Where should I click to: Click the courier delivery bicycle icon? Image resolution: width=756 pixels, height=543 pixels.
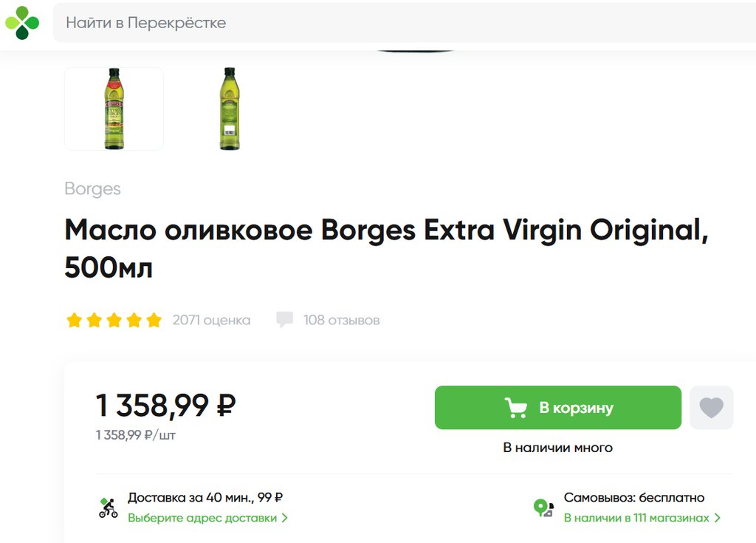[x=109, y=508]
